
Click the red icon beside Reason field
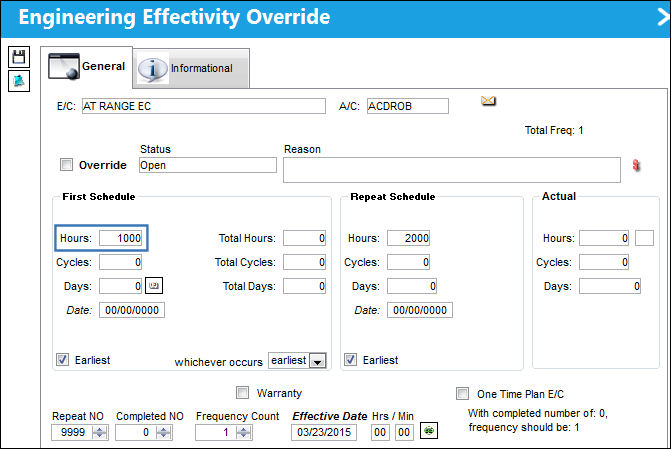(636, 165)
